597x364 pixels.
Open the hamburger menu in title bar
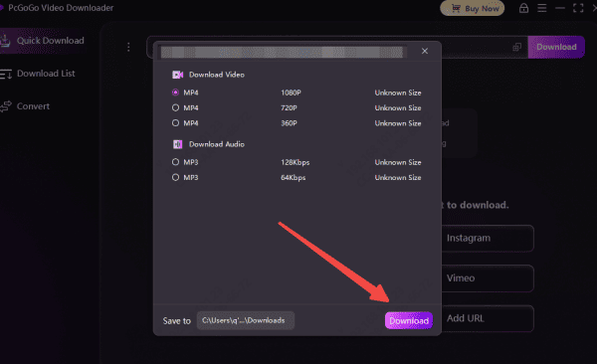(542, 8)
